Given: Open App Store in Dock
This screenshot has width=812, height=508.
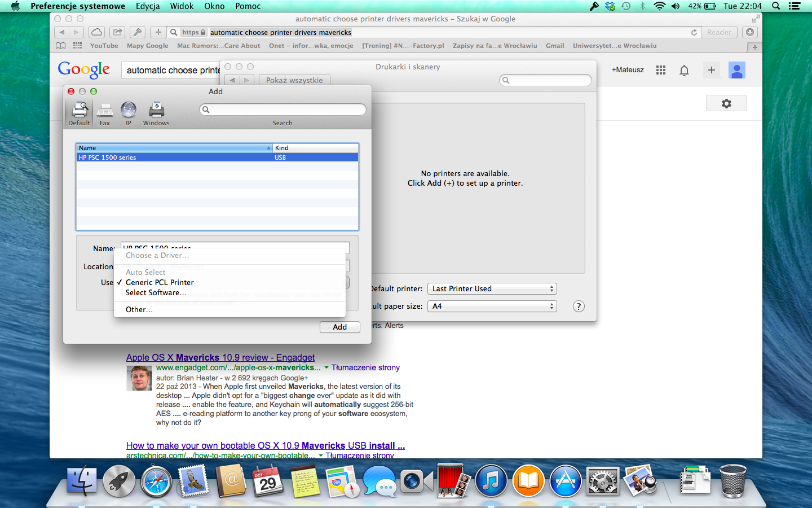Looking at the screenshot, I should (x=565, y=481).
